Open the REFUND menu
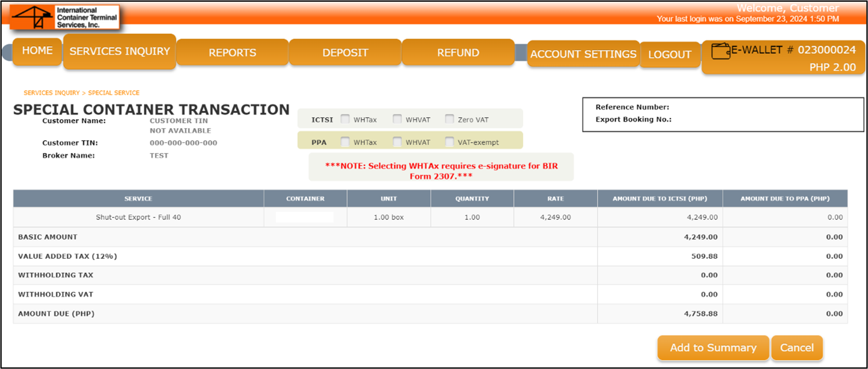Viewport: 868px width, 369px height. tap(458, 53)
